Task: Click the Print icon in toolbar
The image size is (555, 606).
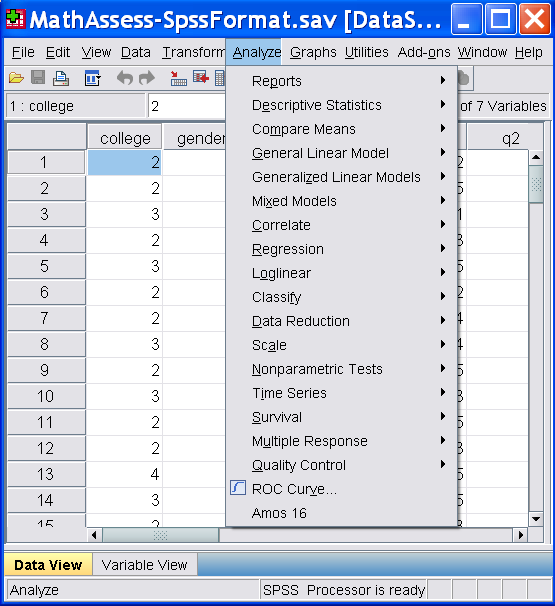Action: 61,78
